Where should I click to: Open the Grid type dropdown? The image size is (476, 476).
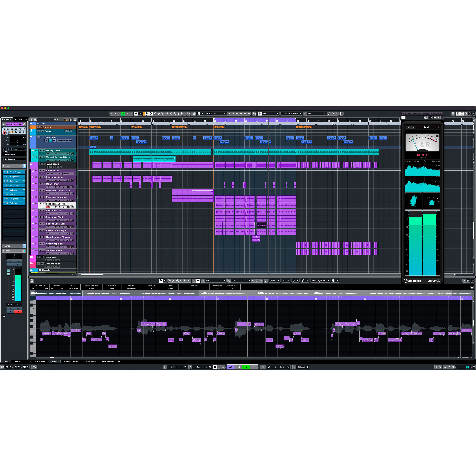274,114
